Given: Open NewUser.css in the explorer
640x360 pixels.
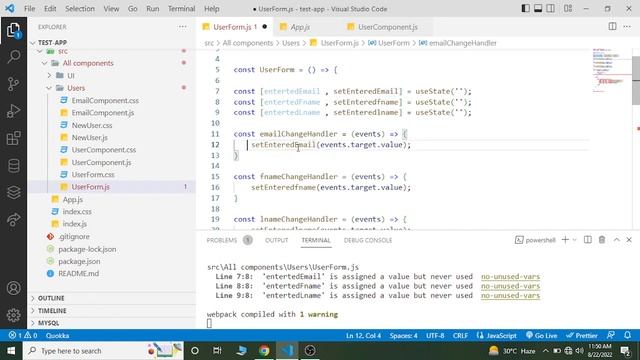Looking at the screenshot, I should 92,125.
